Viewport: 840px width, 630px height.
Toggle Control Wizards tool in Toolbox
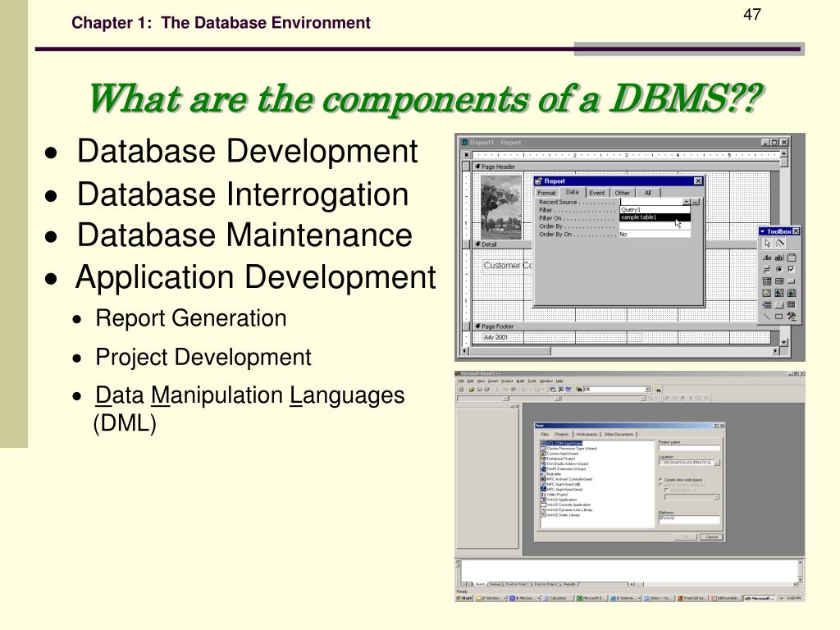pos(779,243)
